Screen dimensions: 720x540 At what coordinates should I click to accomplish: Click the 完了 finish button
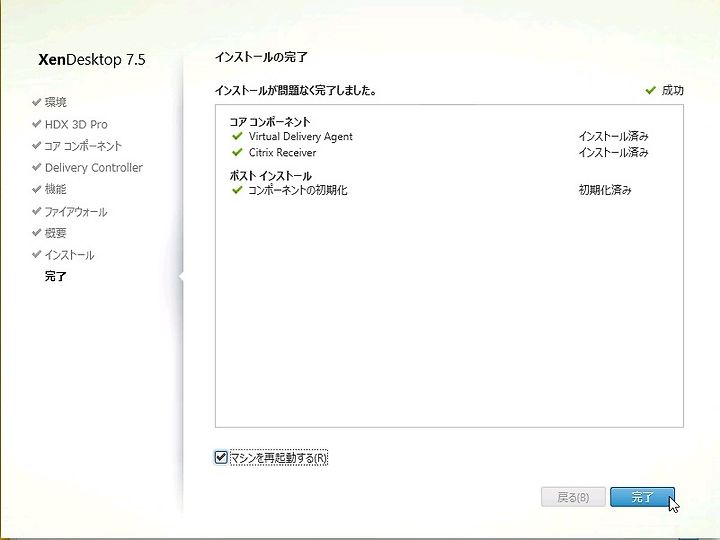coord(642,497)
